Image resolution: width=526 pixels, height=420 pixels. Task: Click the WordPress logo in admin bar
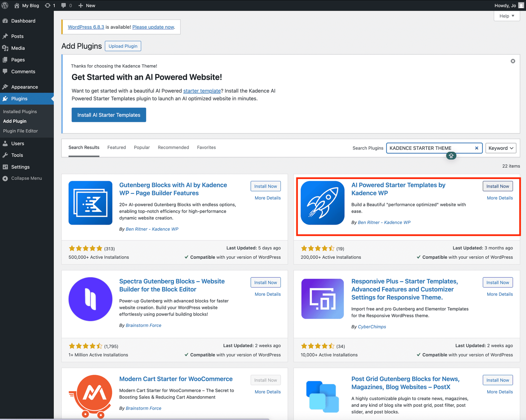tap(5, 5)
